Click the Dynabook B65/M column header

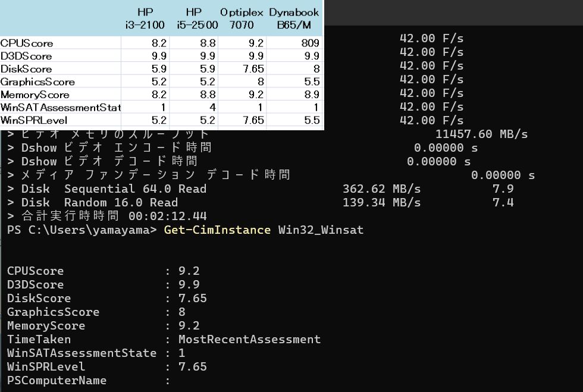pyautogui.click(x=294, y=18)
